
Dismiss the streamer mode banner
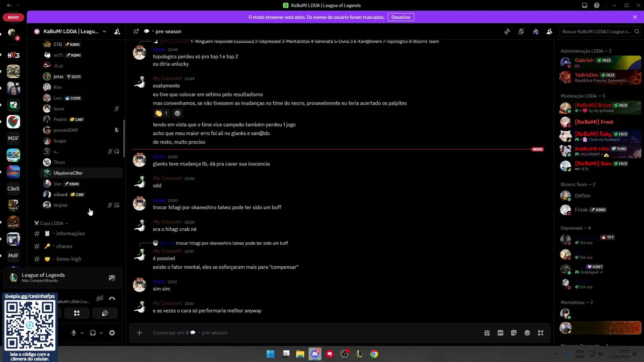click(635, 17)
